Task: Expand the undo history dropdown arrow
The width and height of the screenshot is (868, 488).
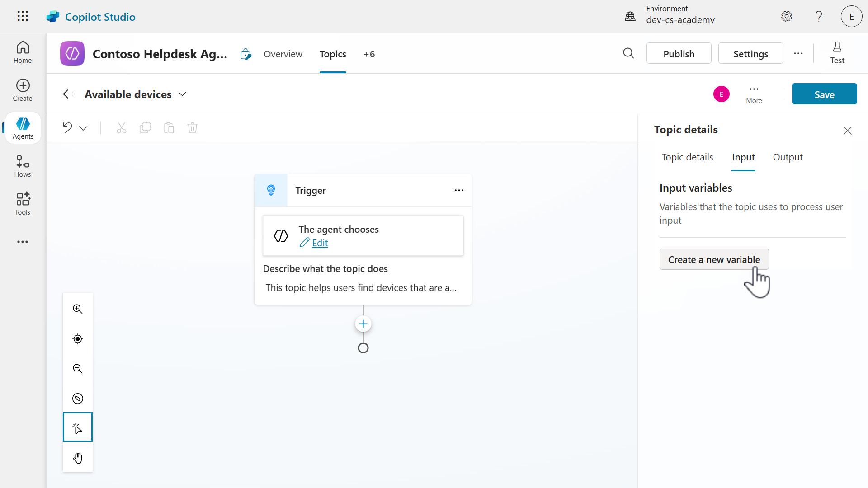Action: pos(84,128)
